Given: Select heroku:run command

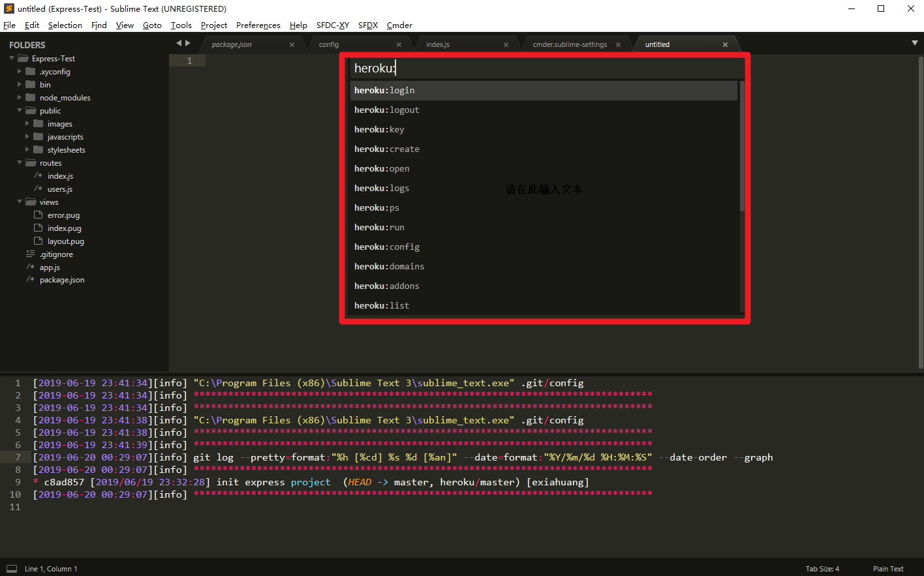Looking at the screenshot, I should coord(544,227).
